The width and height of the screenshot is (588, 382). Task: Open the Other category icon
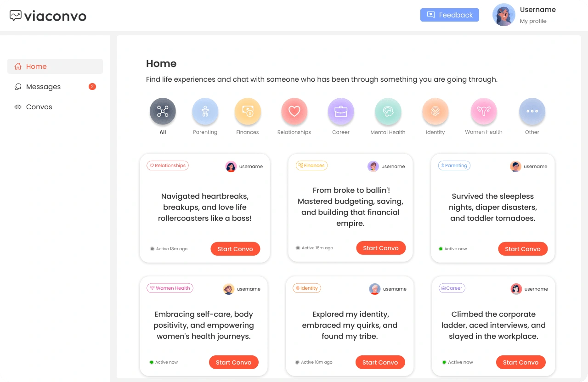coord(532,112)
